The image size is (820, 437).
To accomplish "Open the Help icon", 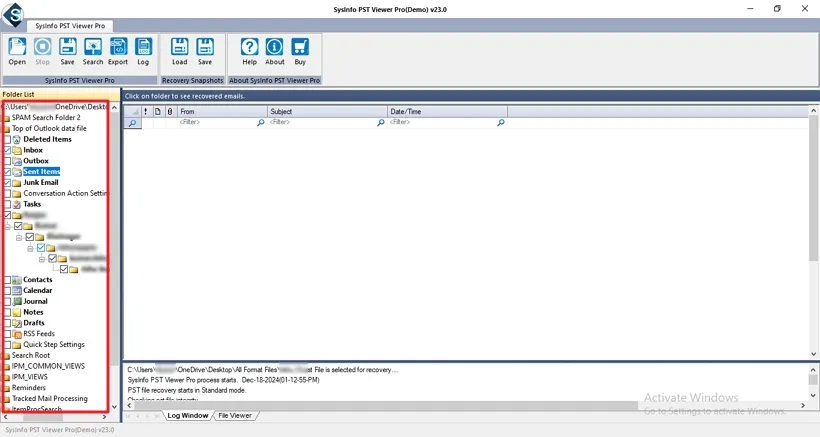I will pos(249,47).
